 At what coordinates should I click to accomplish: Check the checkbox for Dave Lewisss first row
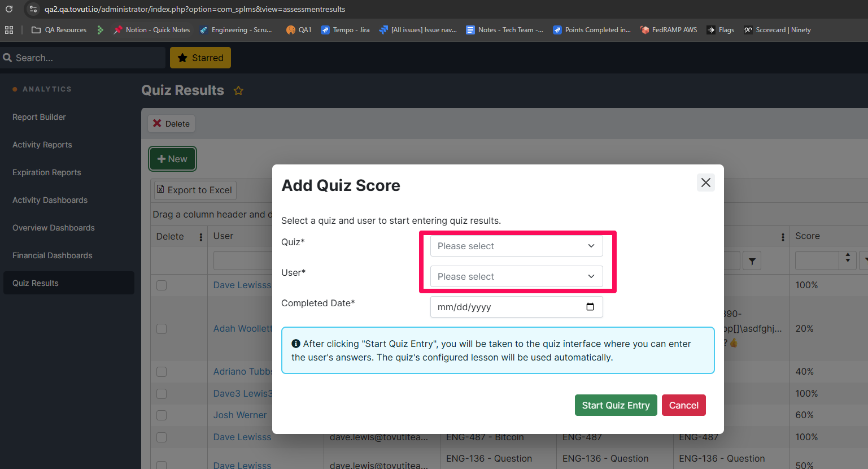(162, 285)
